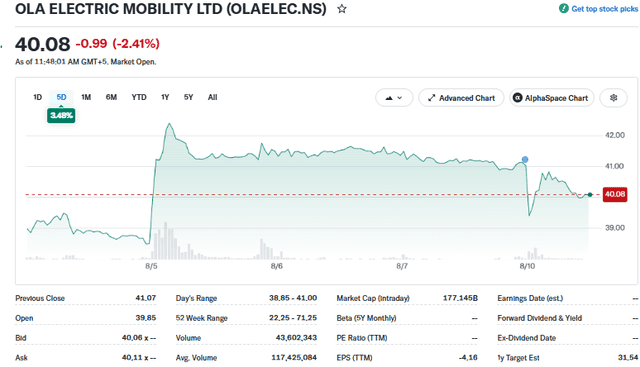Viewport: 640px width, 367px height.
Task: Click the 3.48% change badge
Action: tap(61, 116)
